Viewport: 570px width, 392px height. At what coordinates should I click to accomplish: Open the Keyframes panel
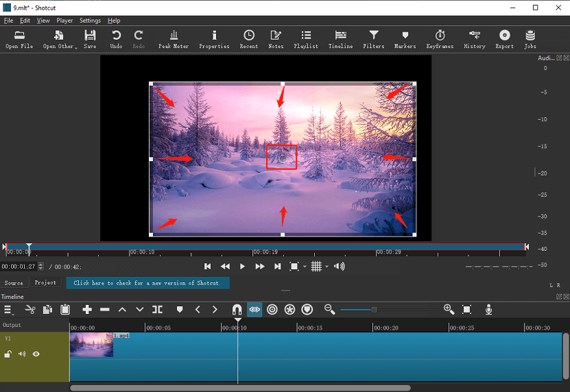point(440,39)
